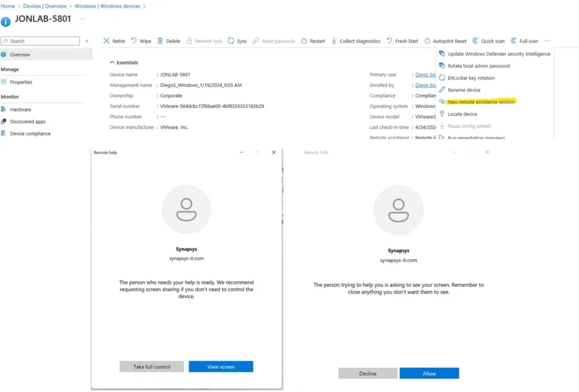Click the Sync device icon
Screen dimensions: 579x392
pos(237,41)
